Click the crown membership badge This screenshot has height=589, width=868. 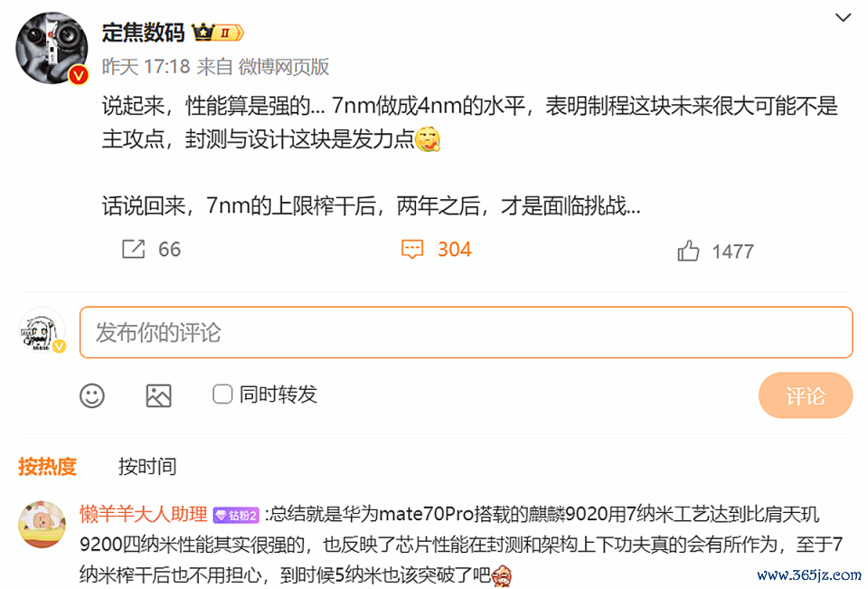coord(218,33)
